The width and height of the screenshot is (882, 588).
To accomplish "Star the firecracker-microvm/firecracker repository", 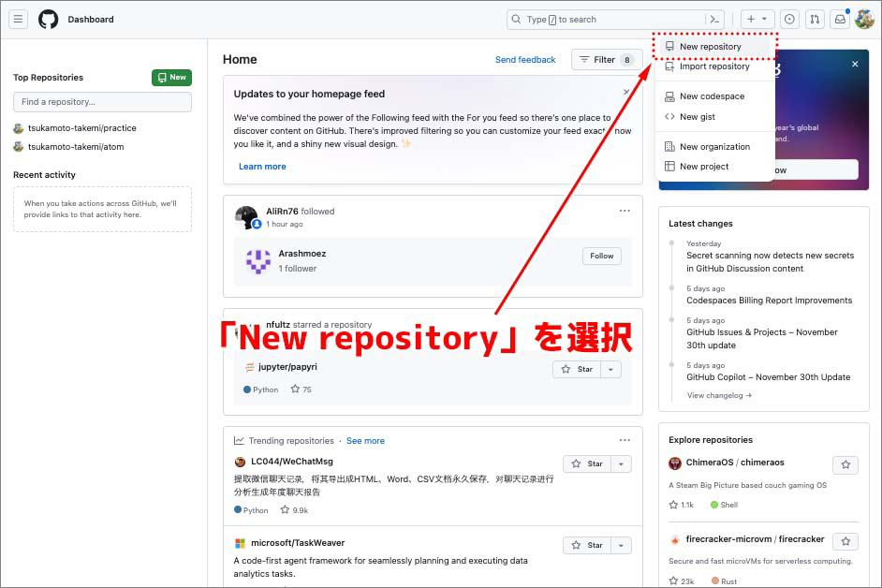I will coord(845,541).
